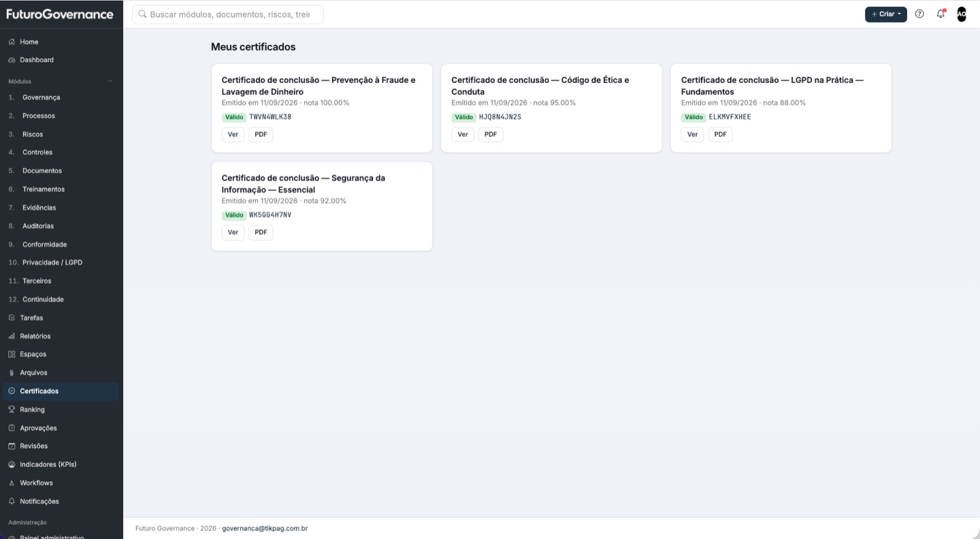Download PDF of Código de Ética certificate

[491, 135]
